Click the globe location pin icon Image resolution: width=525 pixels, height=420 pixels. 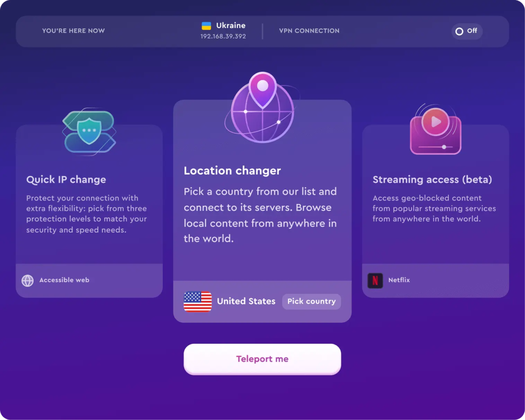[x=262, y=108]
